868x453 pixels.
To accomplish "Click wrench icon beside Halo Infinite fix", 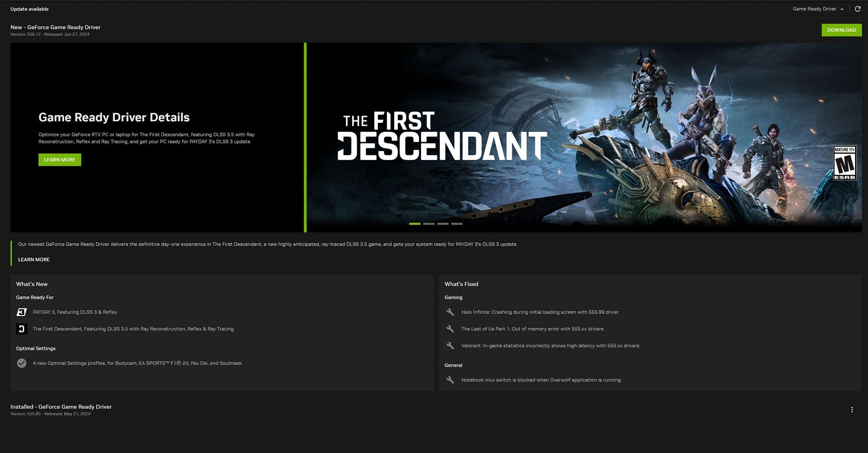I will coord(450,312).
